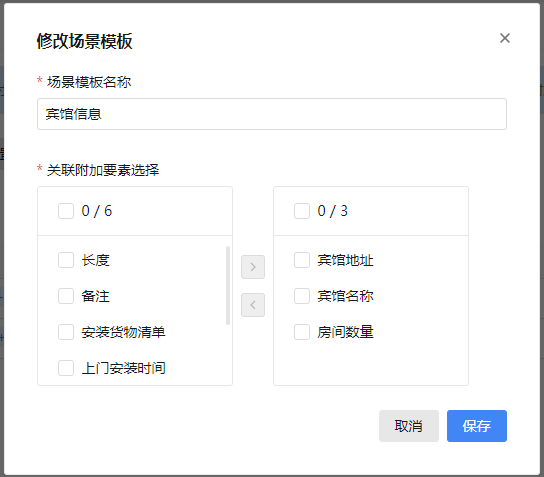Focus the 场景模板名称 input field

(272, 114)
